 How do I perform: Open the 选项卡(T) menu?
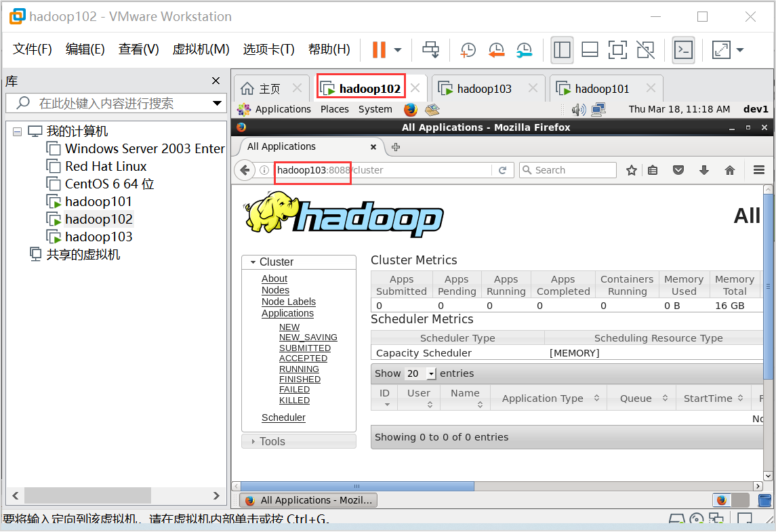point(269,49)
